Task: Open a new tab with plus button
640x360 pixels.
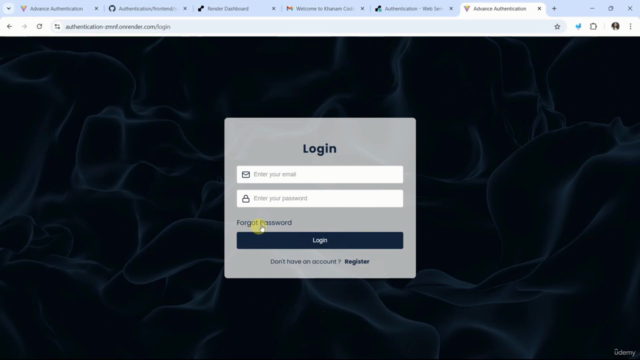Action: pos(554,9)
